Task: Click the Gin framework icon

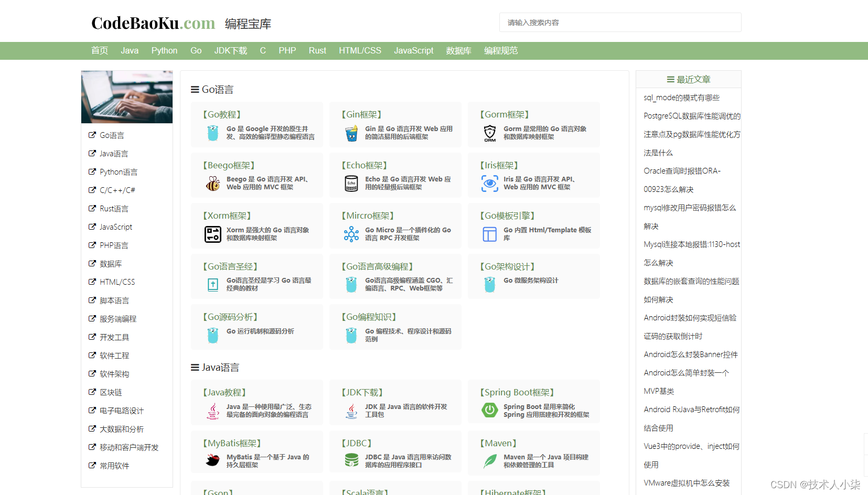Action: coord(351,133)
